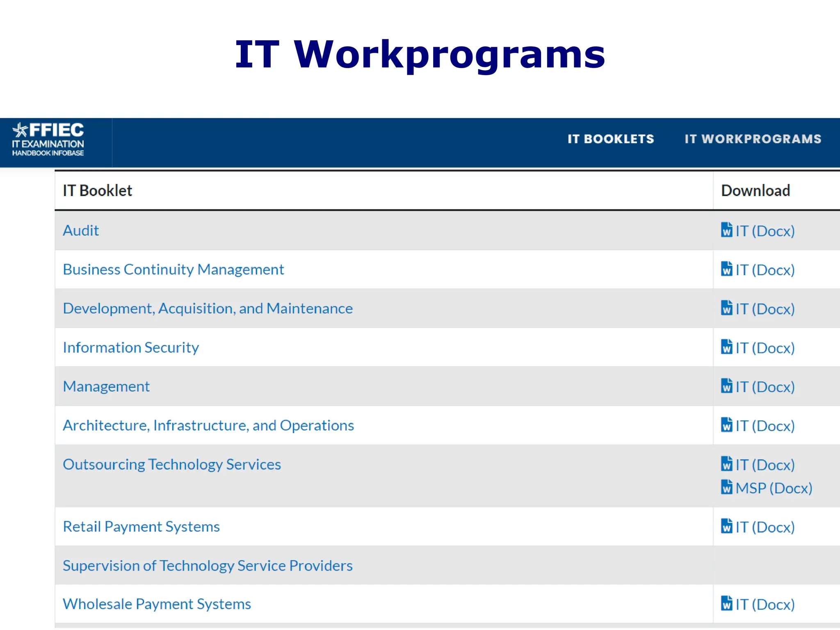Click the FFIEC IT Examination Handbook logo

[48, 139]
